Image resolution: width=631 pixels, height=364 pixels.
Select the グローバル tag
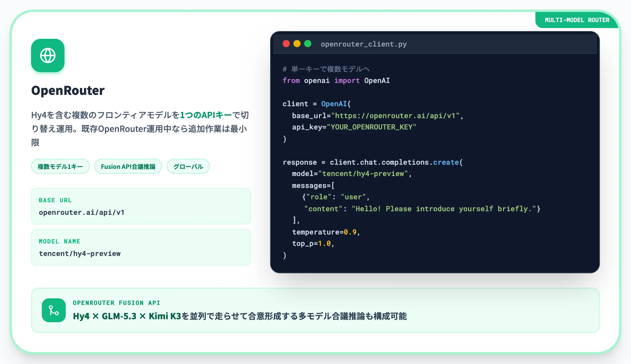point(188,166)
